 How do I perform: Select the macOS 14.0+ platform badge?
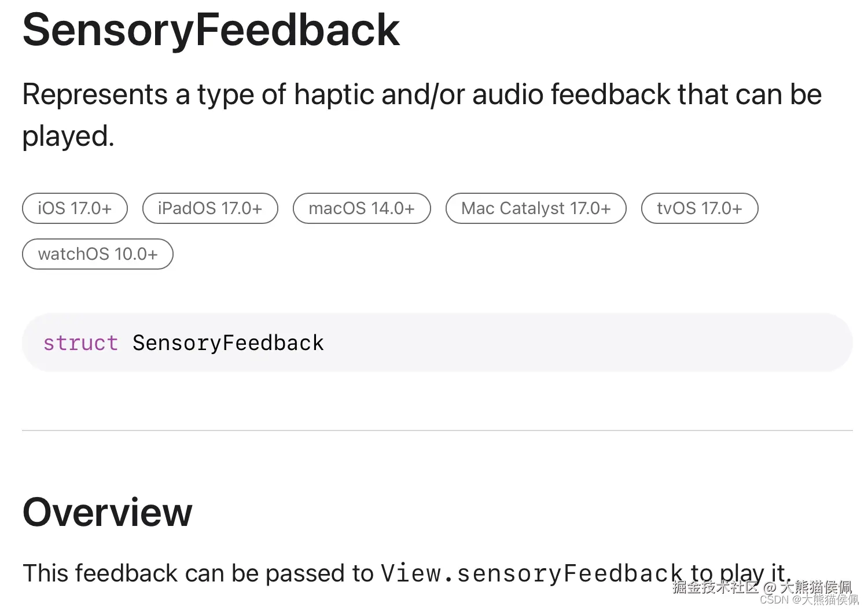pyautogui.click(x=362, y=208)
